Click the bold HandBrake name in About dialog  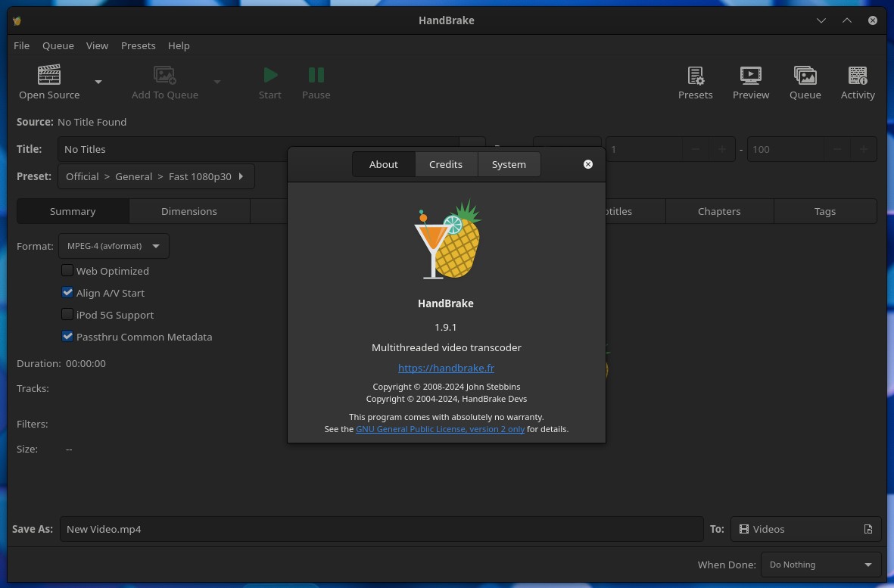(446, 303)
